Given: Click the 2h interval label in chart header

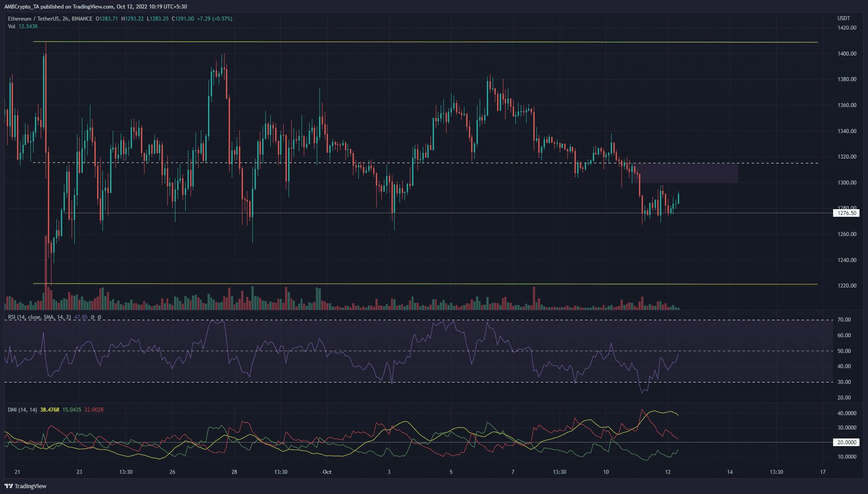Looking at the screenshot, I should (65, 19).
